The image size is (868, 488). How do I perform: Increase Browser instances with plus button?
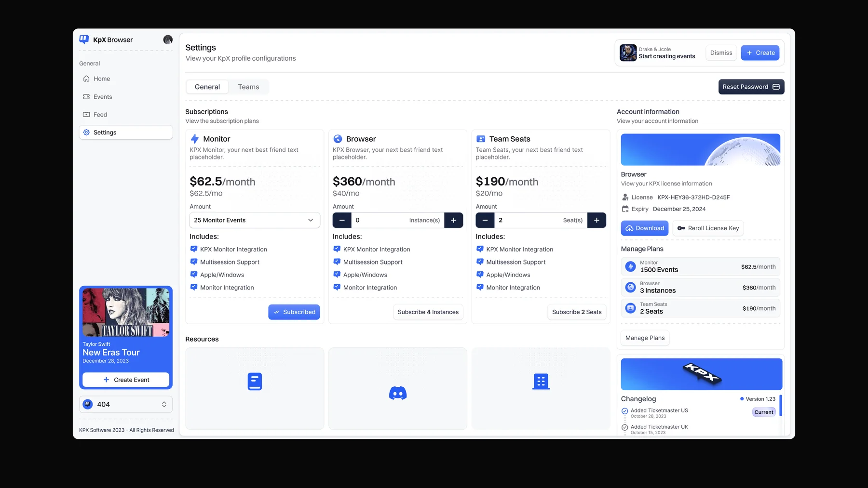(x=454, y=220)
